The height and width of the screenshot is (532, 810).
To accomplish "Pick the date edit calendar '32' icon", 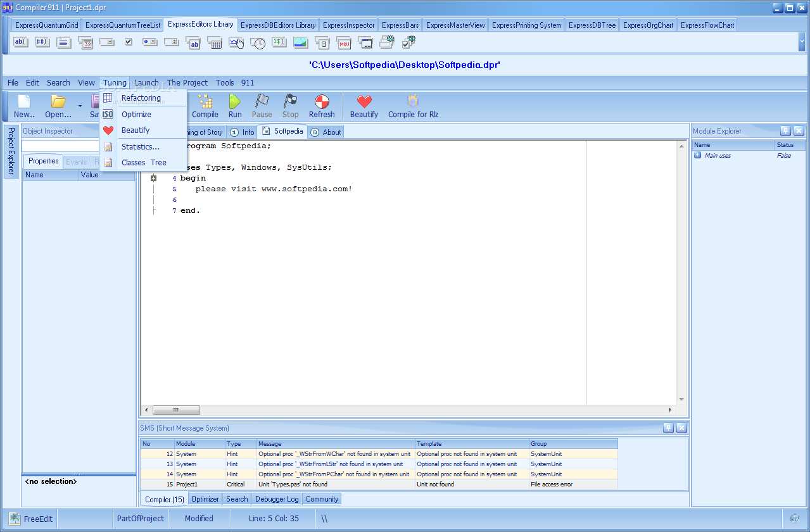I will click(x=85, y=42).
